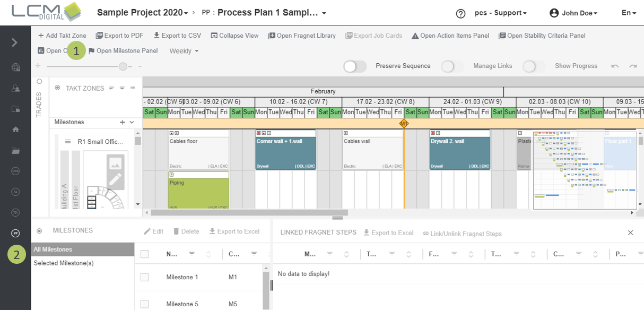The image size is (644, 310).
Task: Select the Selected Milestone(s) filter
Action: [64, 263]
